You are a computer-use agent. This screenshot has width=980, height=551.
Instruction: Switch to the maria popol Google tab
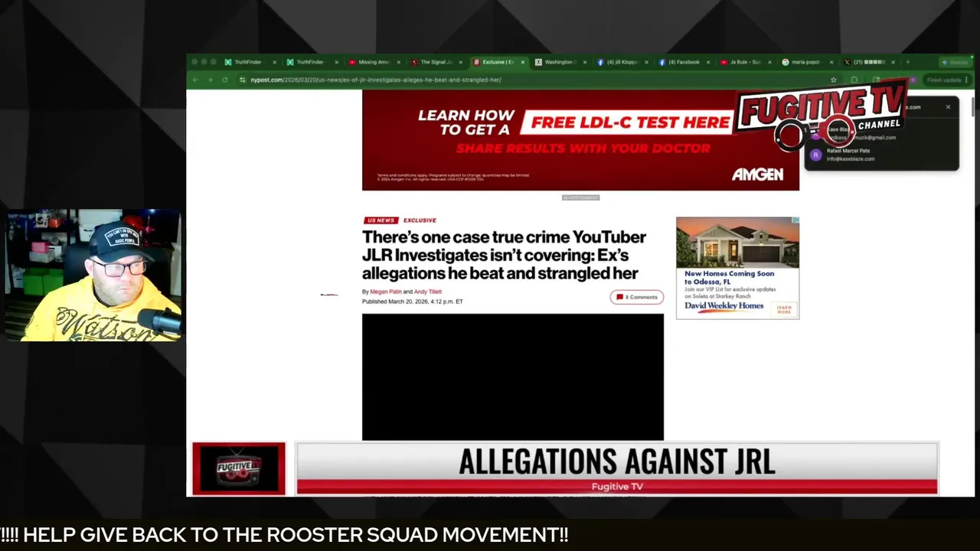point(806,62)
